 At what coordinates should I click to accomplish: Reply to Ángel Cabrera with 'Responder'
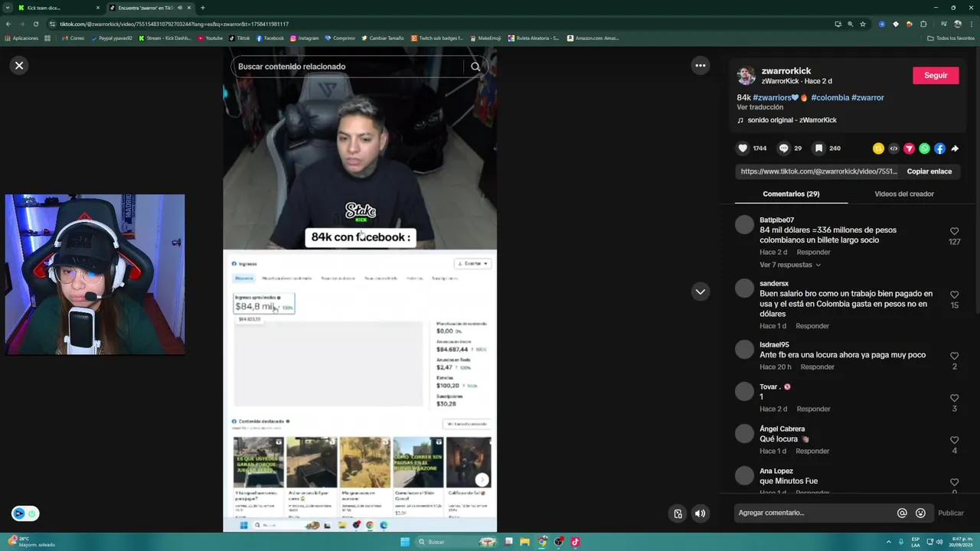tap(812, 452)
